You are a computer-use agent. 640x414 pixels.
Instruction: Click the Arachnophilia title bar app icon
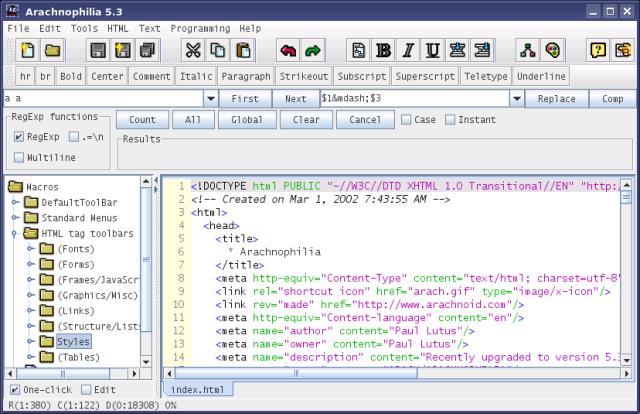click(x=13, y=11)
